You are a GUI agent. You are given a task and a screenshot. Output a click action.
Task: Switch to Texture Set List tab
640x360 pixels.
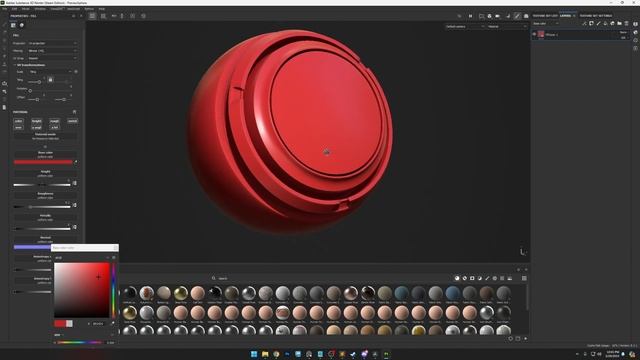point(545,16)
